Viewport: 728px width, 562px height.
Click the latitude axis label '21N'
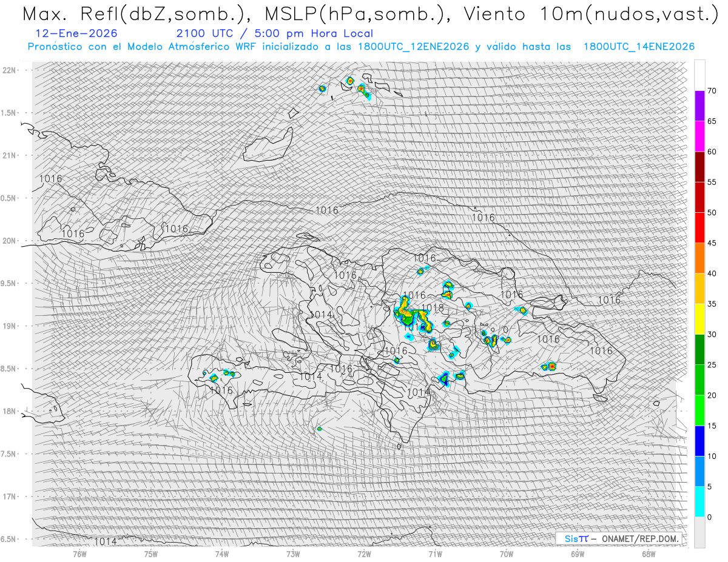click(x=10, y=155)
